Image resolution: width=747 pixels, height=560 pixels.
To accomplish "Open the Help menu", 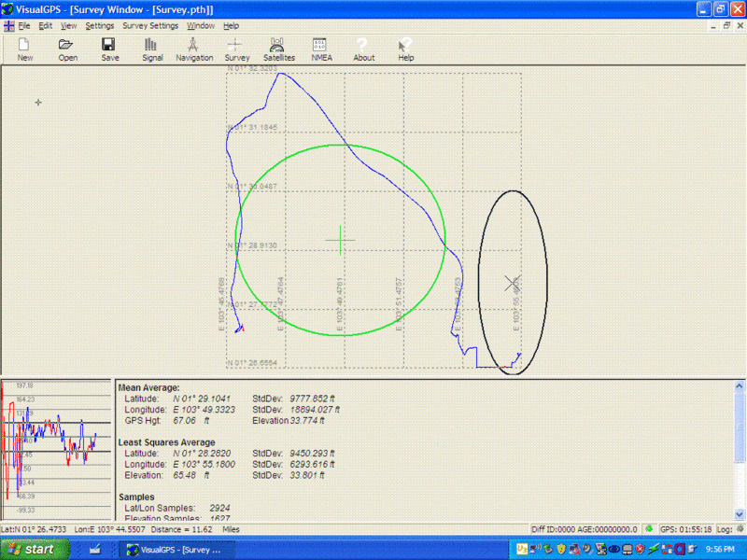I will point(231,26).
